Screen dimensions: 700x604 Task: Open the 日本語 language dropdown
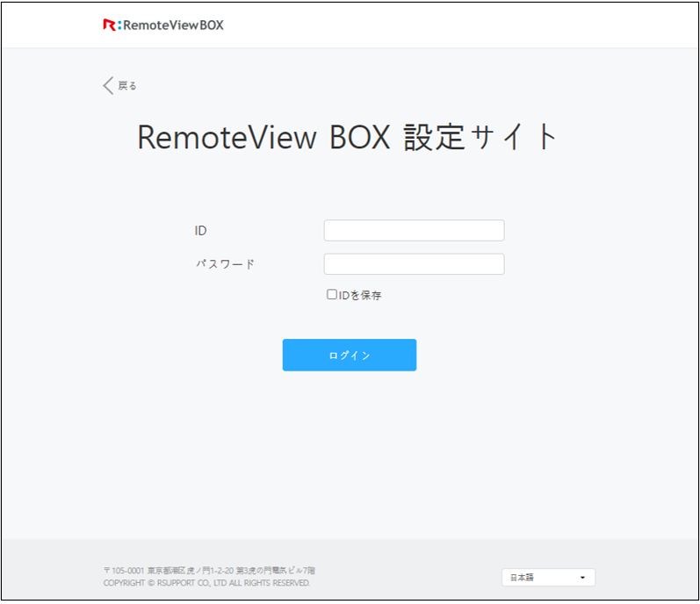[x=548, y=578]
